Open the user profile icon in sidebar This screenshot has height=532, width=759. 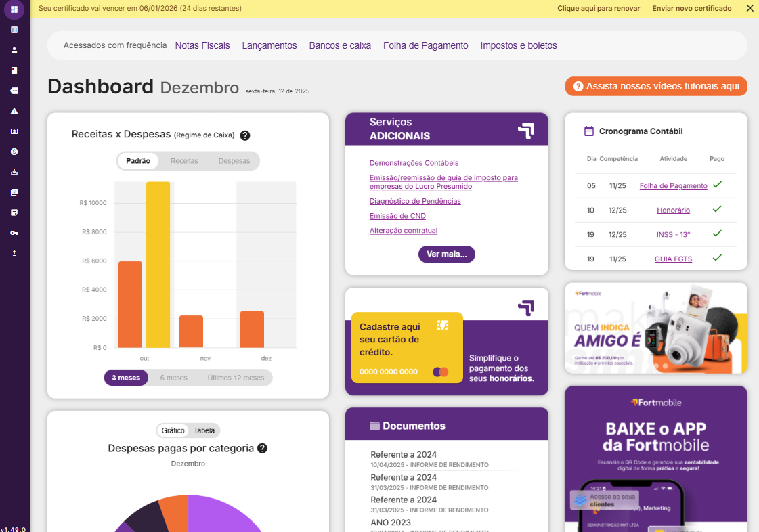(14, 50)
